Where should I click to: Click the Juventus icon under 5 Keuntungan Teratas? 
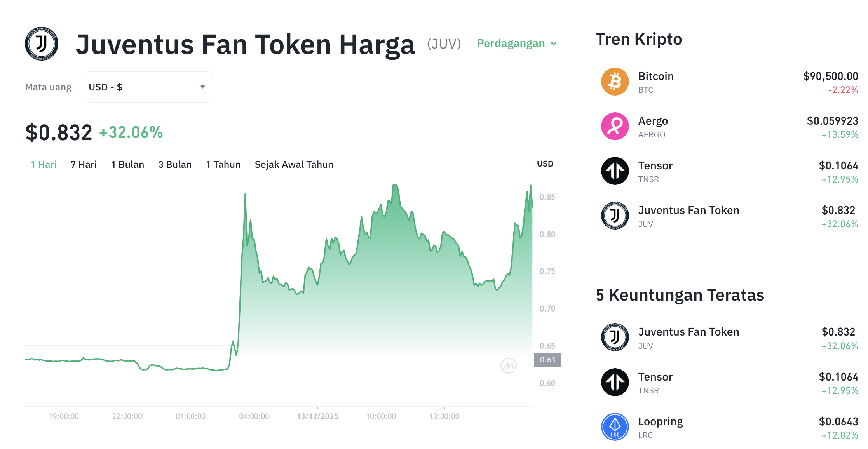[x=615, y=337]
